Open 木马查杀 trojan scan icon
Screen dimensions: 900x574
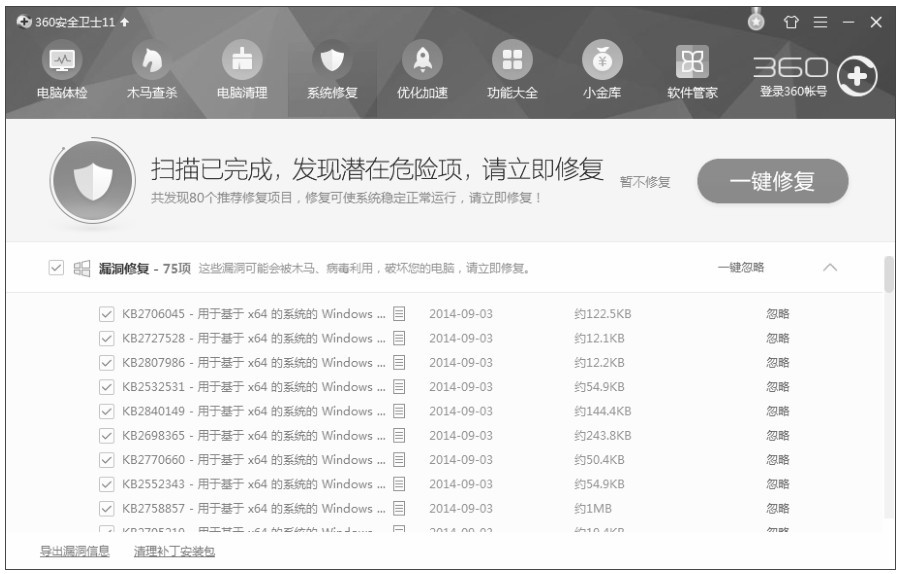(x=152, y=60)
